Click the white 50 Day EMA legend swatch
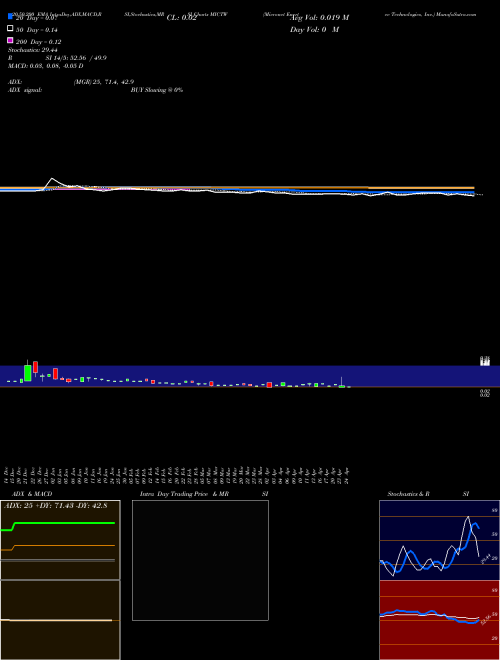The height and width of the screenshot is (660, 500). [10, 29]
